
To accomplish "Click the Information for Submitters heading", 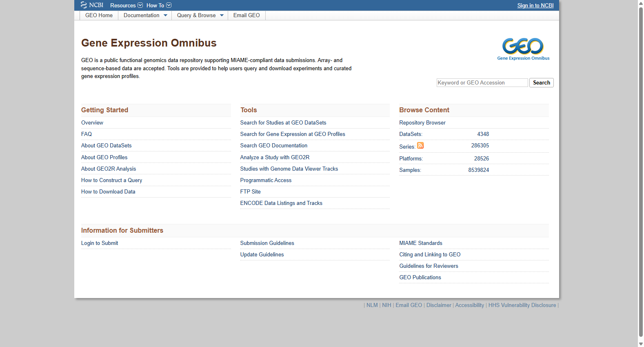I will point(122,230).
